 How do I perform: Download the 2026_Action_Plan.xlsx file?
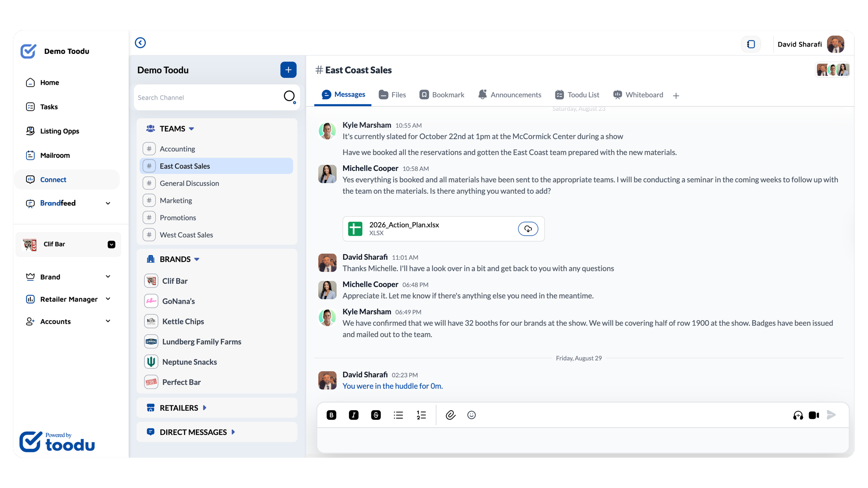point(528,229)
